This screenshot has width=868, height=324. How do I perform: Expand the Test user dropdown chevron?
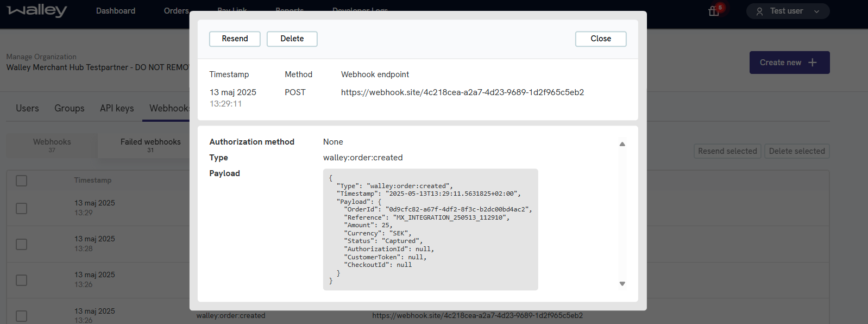pyautogui.click(x=816, y=11)
